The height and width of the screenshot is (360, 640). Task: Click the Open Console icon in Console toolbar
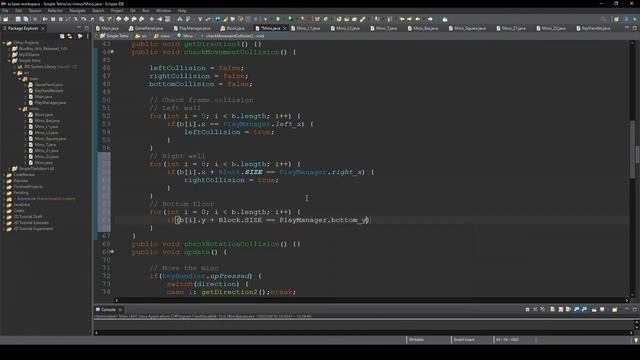[x=615, y=309]
